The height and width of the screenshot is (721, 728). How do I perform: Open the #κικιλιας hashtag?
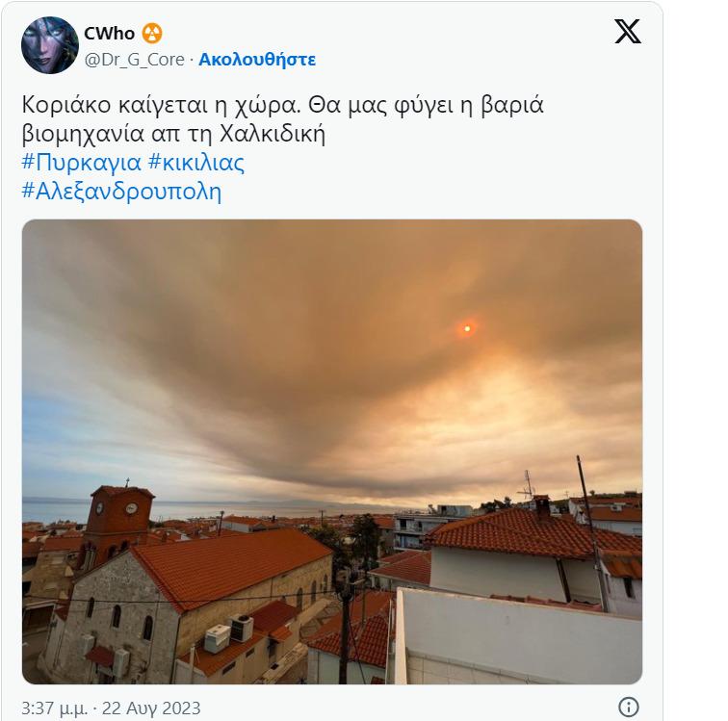click(x=196, y=163)
